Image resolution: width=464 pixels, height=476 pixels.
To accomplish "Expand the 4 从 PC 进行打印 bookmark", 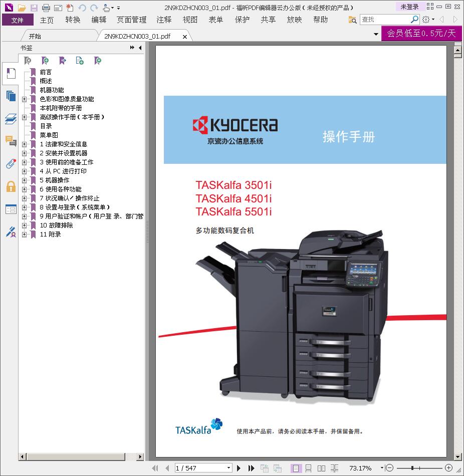I will (x=24, y=171).
